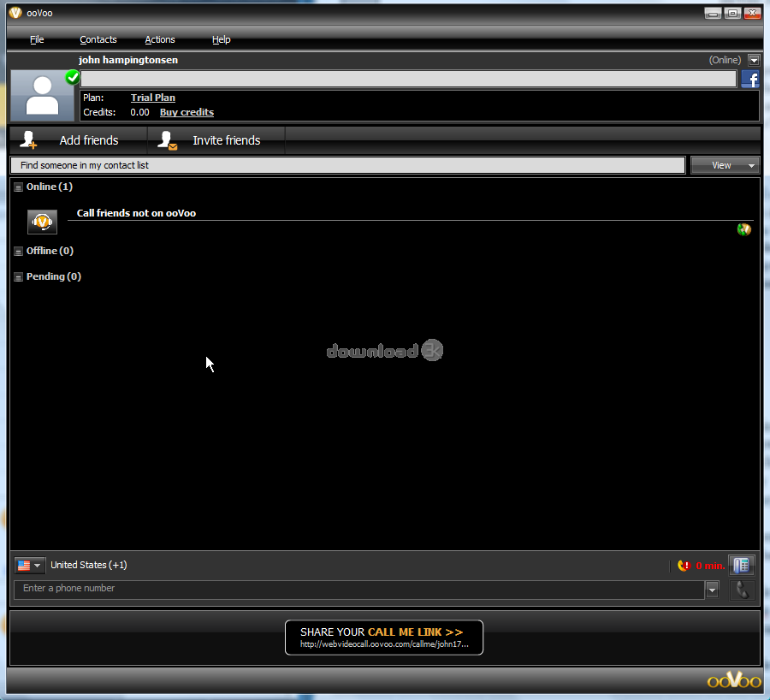The width and height of the screenshot is (770, 700).
Task: Collapse the Offline (0) group
Action: 18,252
